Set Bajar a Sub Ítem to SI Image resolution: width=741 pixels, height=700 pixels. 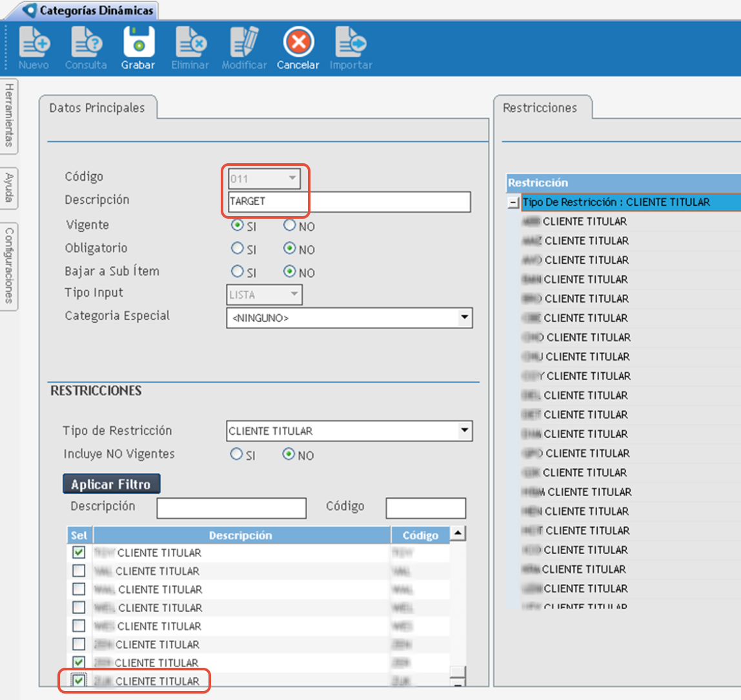click(x=238, y=271)
